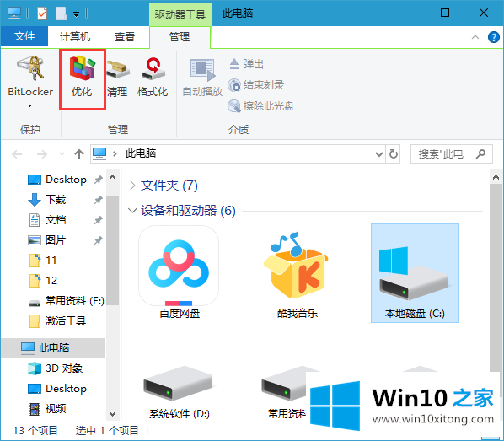Click the Properties quick access toolbar icon
This screenshot has width=504, height=441.
[x=42, y=13]
